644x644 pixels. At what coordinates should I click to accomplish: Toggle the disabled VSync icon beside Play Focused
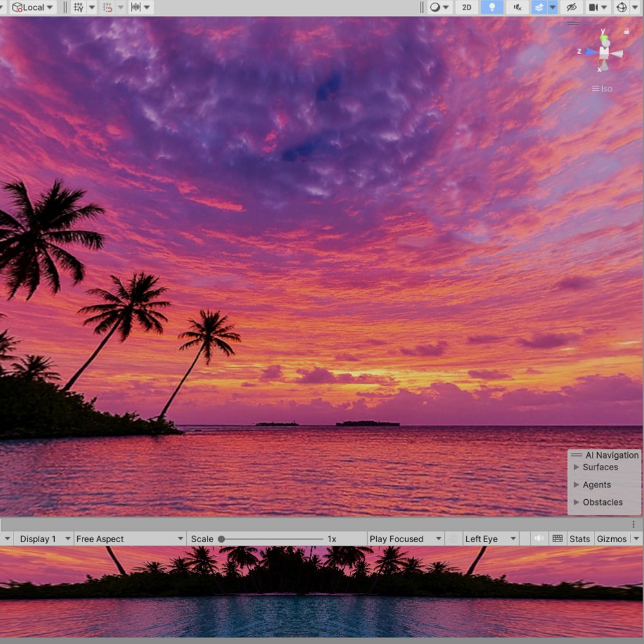pos(453,539)
